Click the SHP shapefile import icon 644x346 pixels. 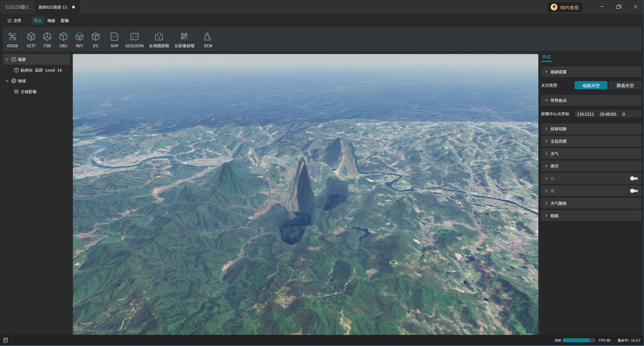pyautogui.click(x=114, y=40)
